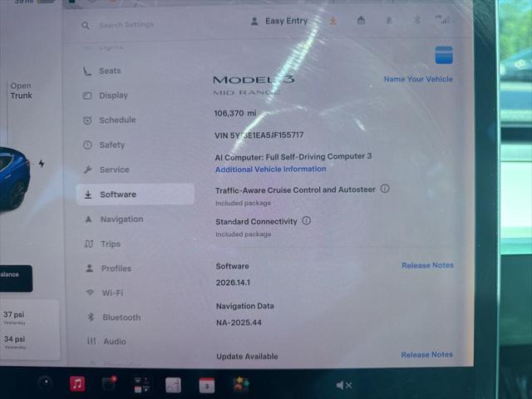
Task: Tap the circular camera icon in dock
Action: 46,382
